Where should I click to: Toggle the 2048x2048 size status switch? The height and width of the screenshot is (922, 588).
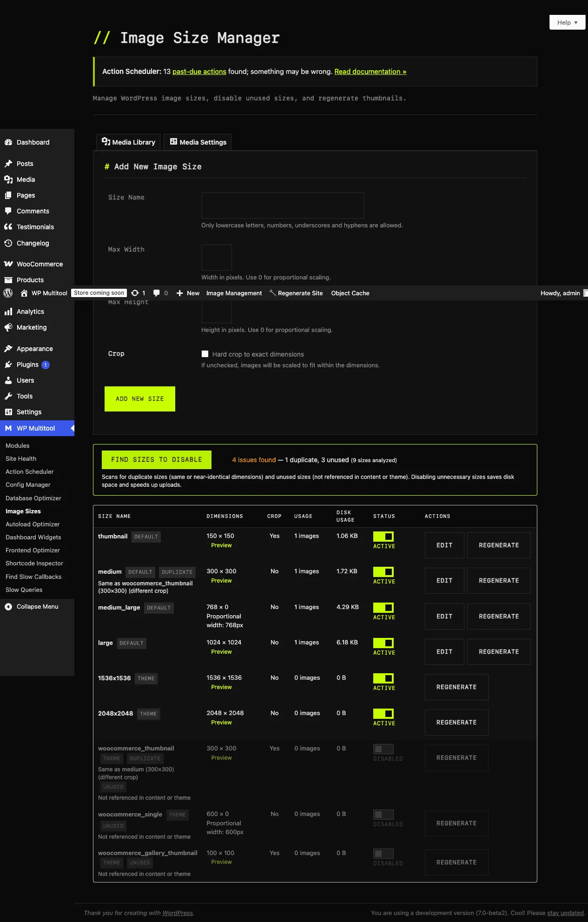tap(383, 714)
